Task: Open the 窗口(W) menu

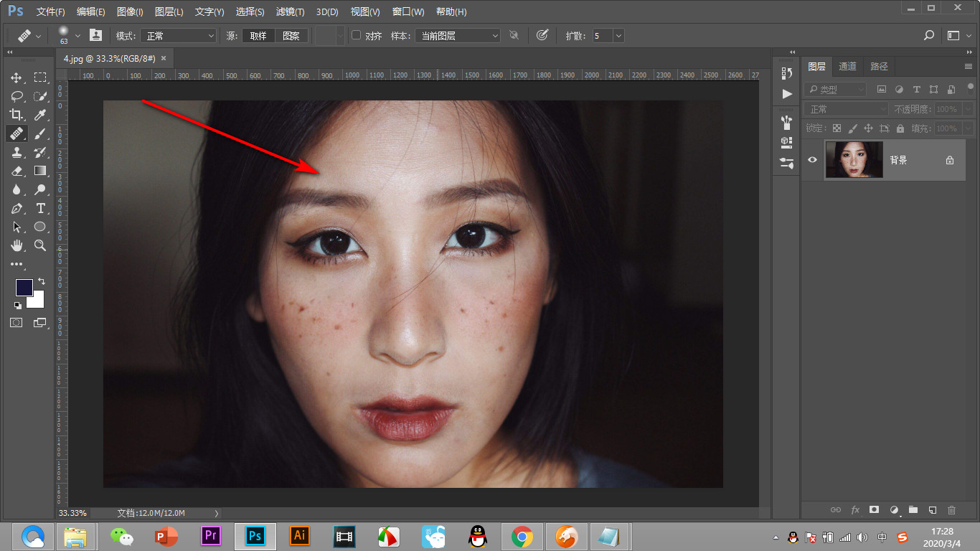Action: pos(408,12)
